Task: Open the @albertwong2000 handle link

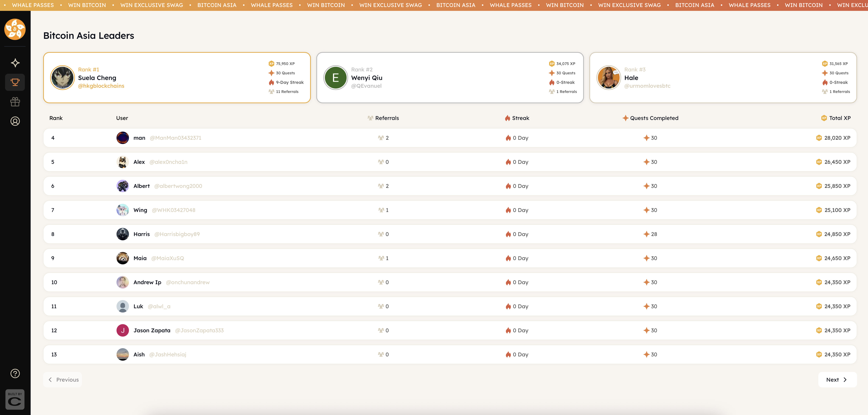Action: tap(178, 186)
